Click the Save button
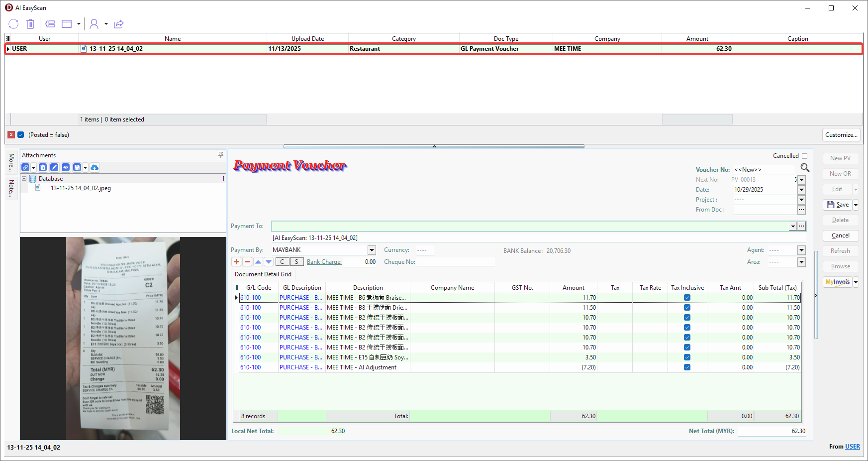The image size is (868, 461). click(838, 205)
